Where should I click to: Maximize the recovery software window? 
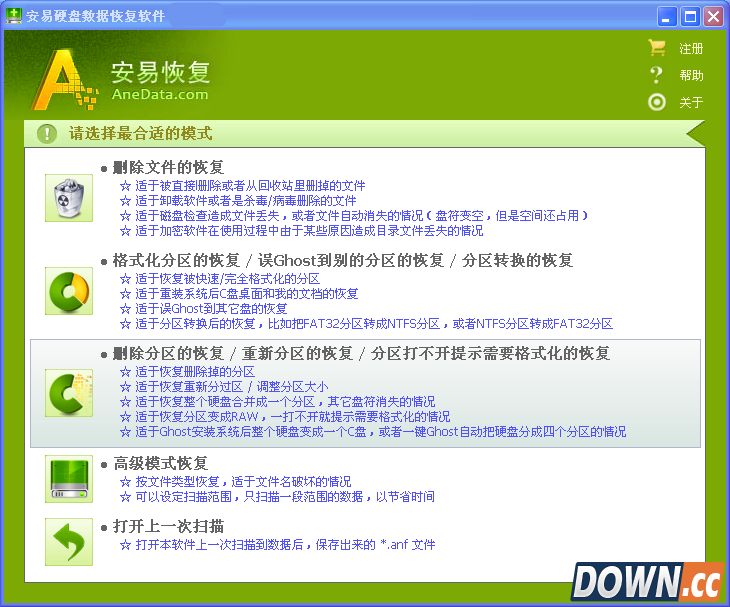click(x=690, y=16)
